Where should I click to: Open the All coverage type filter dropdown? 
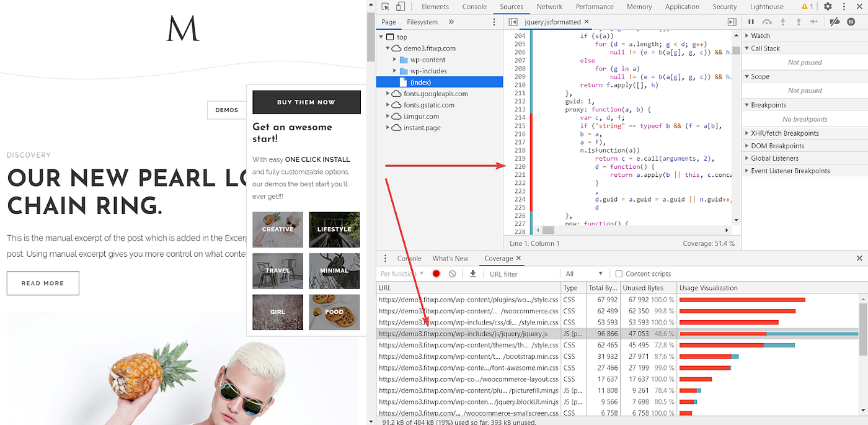click(583, 273)
